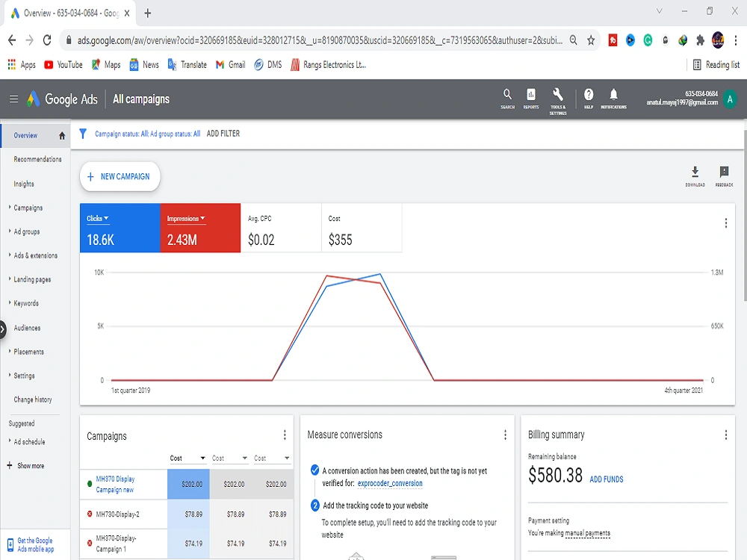Open exprocoder_conversion link
Viewport: 747px width, 560px height.
click(x=390, y=483)
